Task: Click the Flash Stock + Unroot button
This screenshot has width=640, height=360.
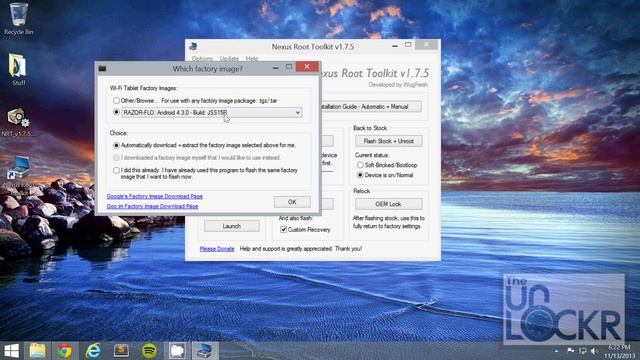Action: coord(389,141)
